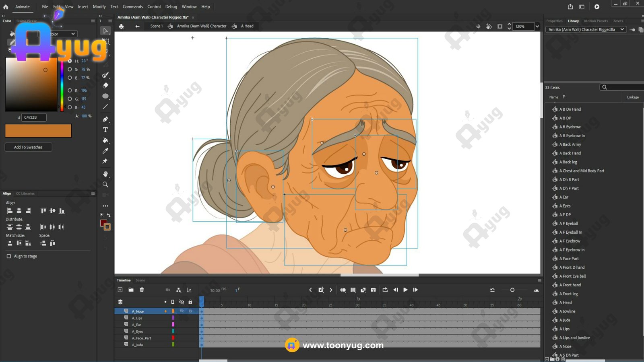Open the library document dropdown
The height and width of the screenshot is (362, 644).
coord(622,29)
